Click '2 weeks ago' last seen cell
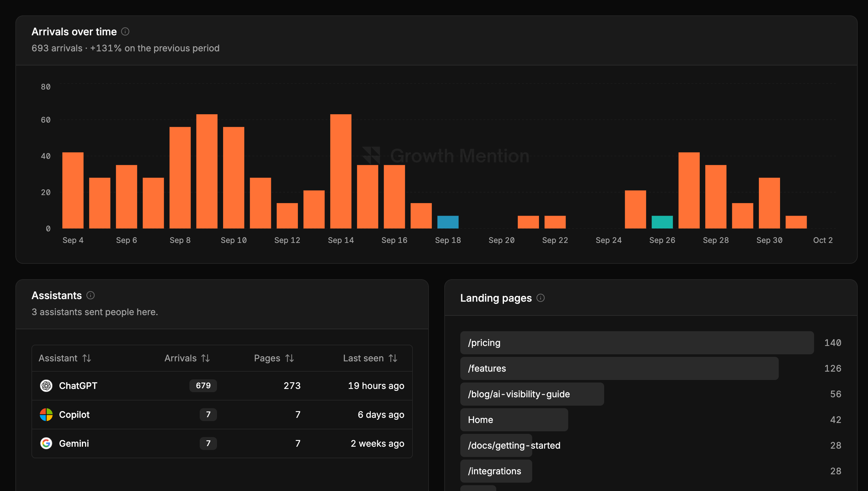868x491 pixels. point(378,443)
